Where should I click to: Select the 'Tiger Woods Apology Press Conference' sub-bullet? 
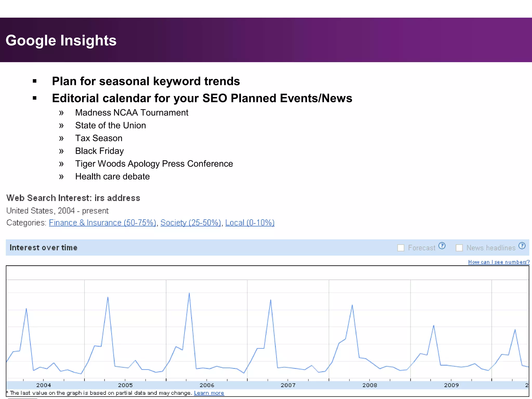[154, 164]
